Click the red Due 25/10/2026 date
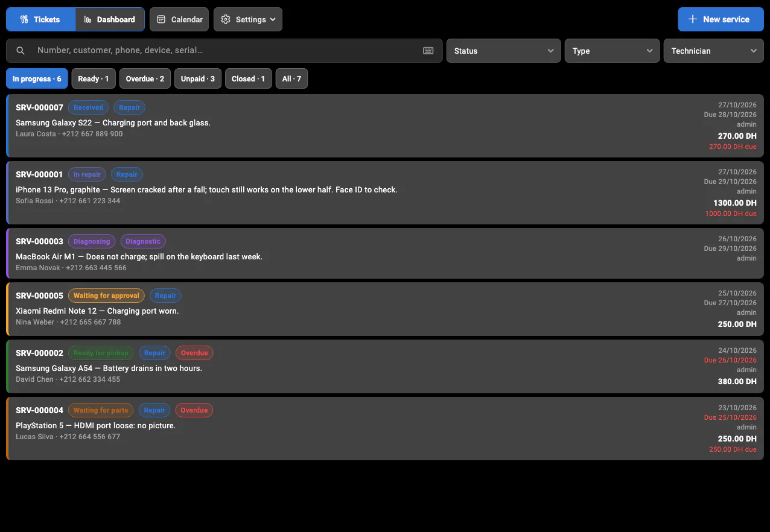770x532 pixels. tap(730, 417)
